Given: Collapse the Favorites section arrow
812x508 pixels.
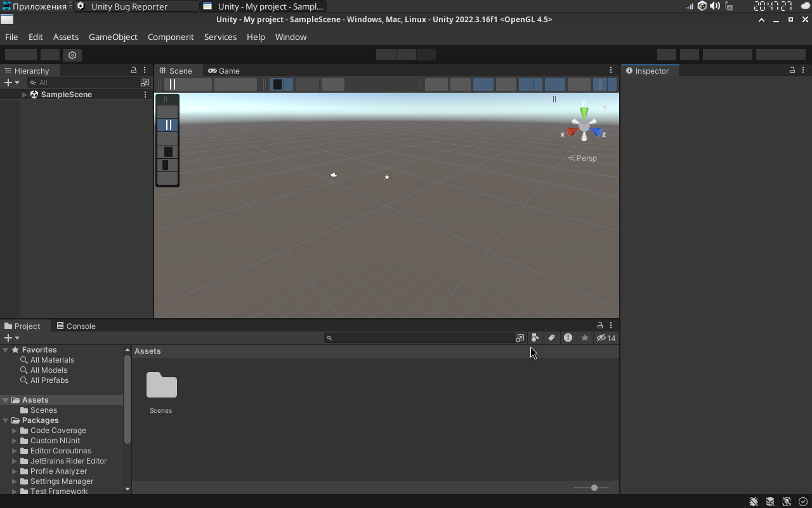Looking at the screenshot, I should click(x=5, y=350).
